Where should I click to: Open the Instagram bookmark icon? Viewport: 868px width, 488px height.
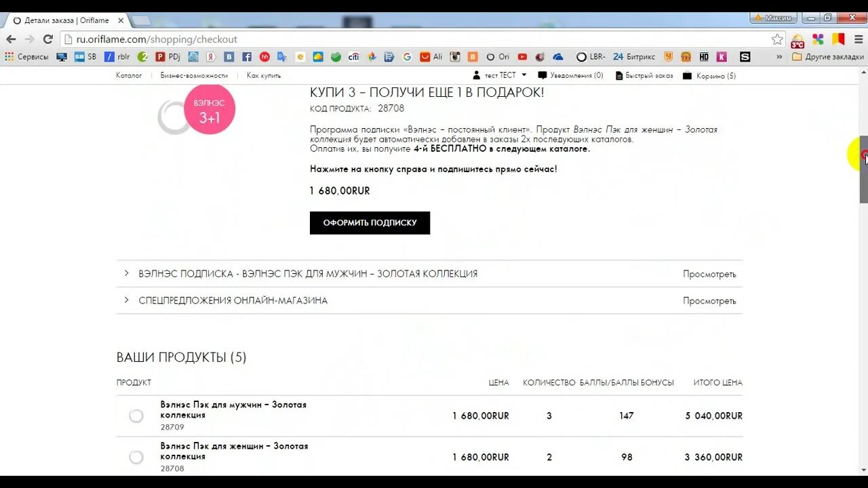click(456, 57)
